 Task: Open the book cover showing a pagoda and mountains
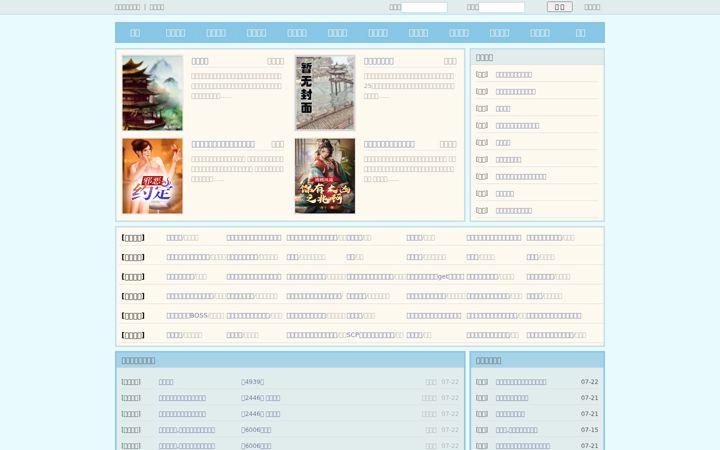[x=152, y=93]
